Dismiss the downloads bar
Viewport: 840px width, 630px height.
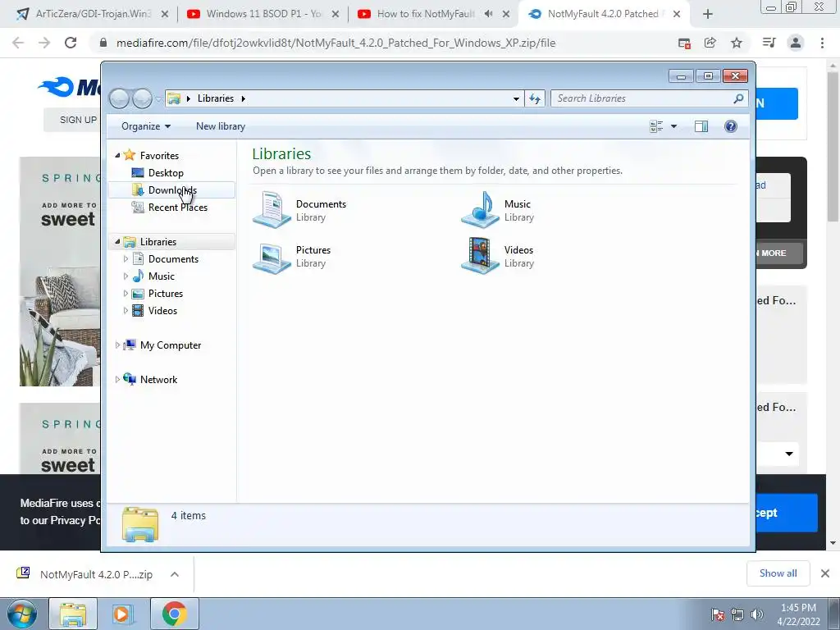click(825, 573)
